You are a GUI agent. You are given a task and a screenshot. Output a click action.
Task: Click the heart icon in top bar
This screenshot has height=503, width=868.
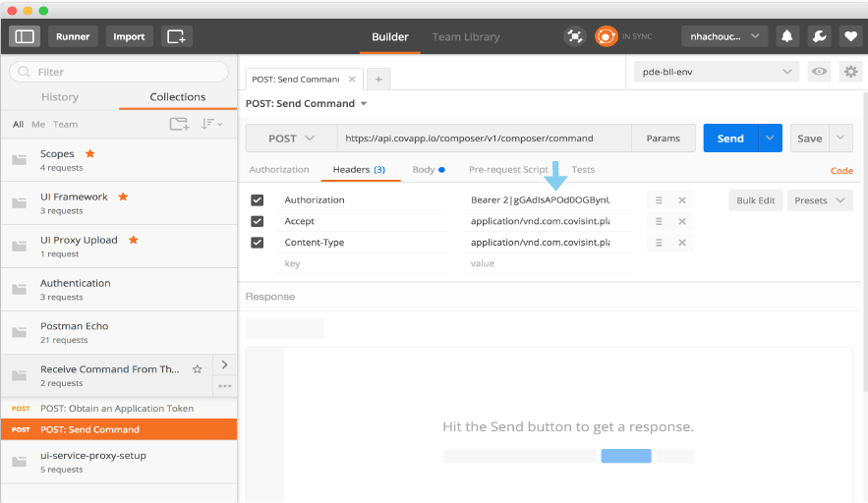848,36
